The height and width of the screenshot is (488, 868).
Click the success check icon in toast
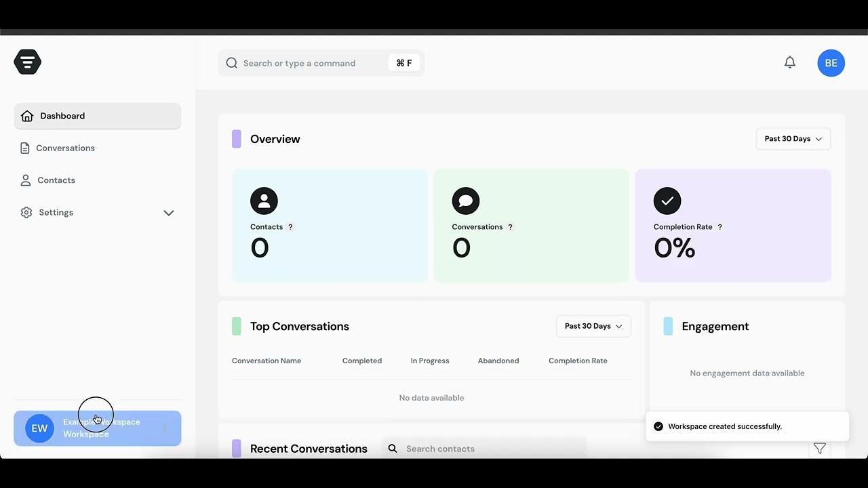point(658,426)
